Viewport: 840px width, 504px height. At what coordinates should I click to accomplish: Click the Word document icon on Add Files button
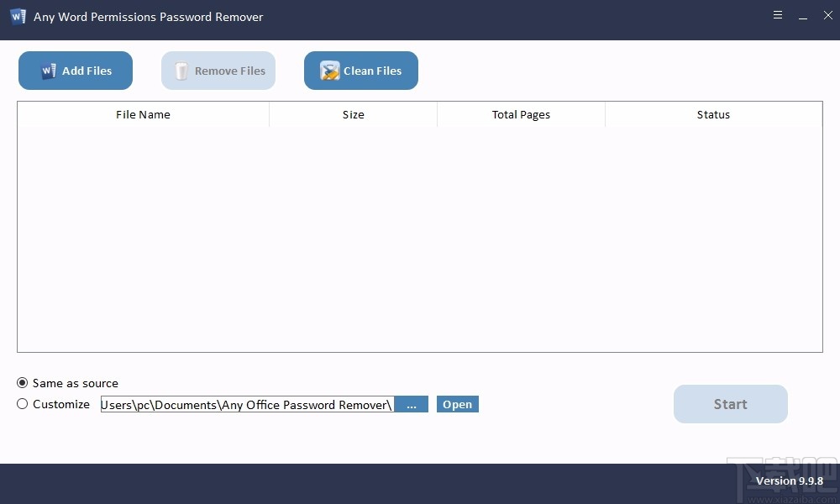(x=49, y=71)
